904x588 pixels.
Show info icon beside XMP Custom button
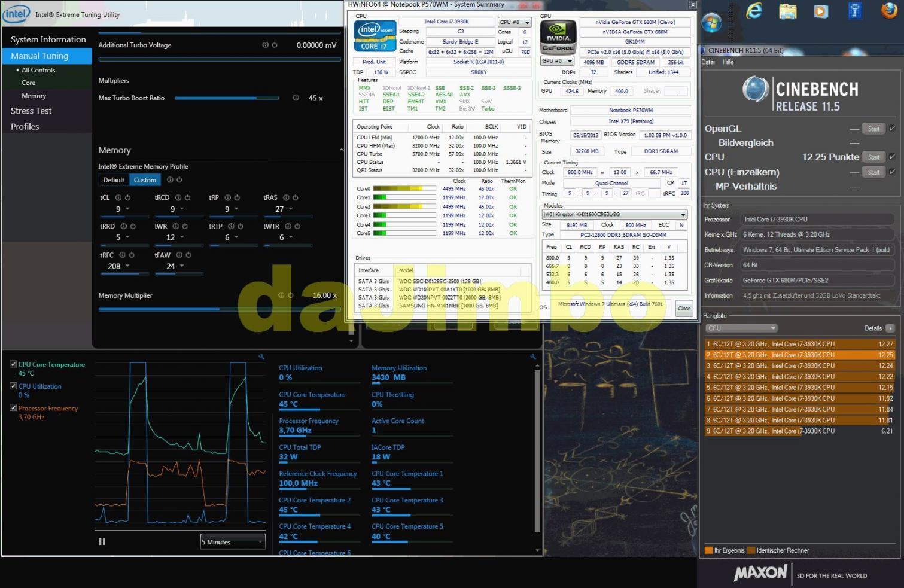point(170,179)
